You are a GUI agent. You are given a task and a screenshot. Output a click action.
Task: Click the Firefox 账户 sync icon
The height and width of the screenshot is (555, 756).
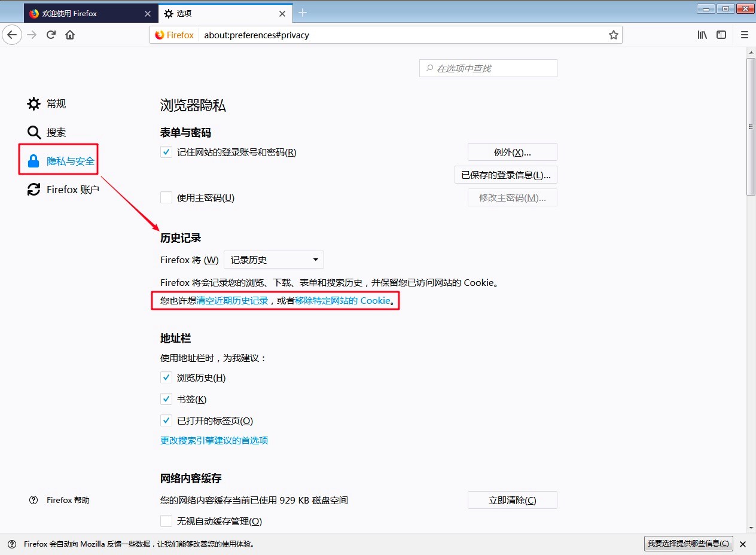point(33,190)
